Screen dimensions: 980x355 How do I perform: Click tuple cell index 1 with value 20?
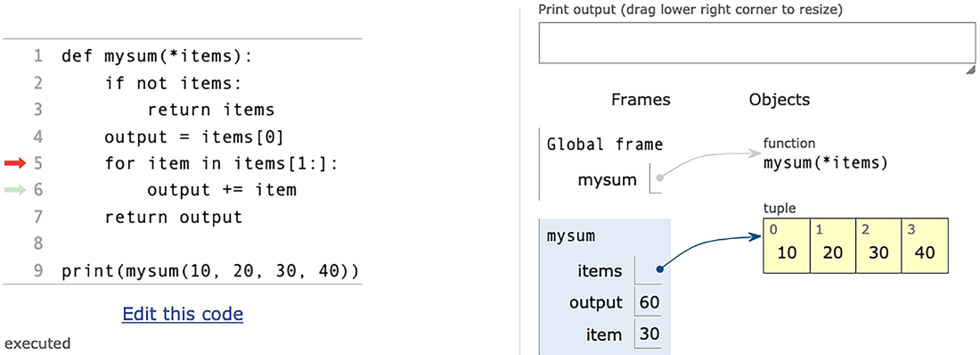pyautogui.click(x=832, y=246)
